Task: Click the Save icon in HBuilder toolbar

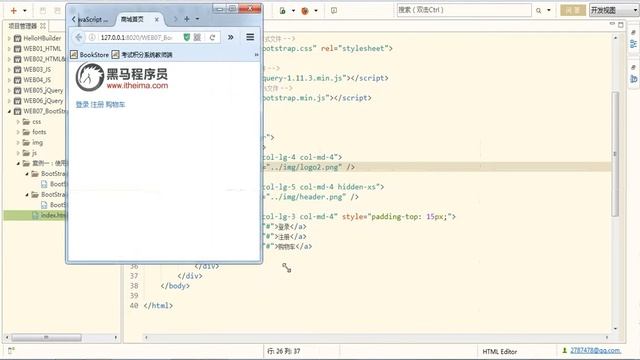Action: pyautogui.click(x=43, y=11)
